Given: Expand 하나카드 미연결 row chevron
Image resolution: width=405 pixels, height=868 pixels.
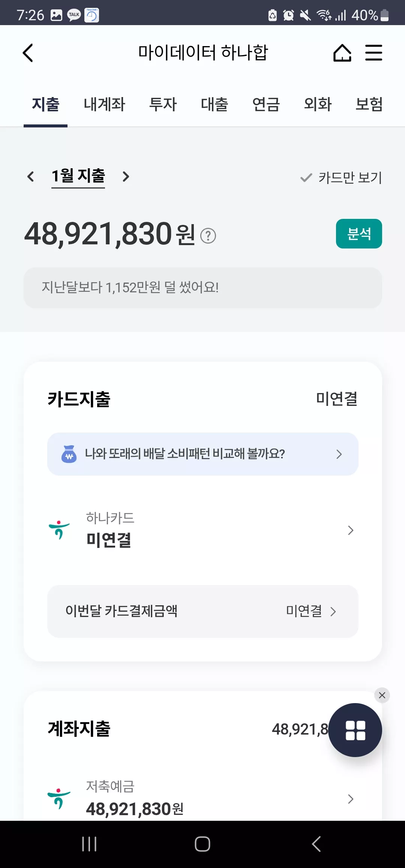Looking at the screenshot, I should click(351, 530).
